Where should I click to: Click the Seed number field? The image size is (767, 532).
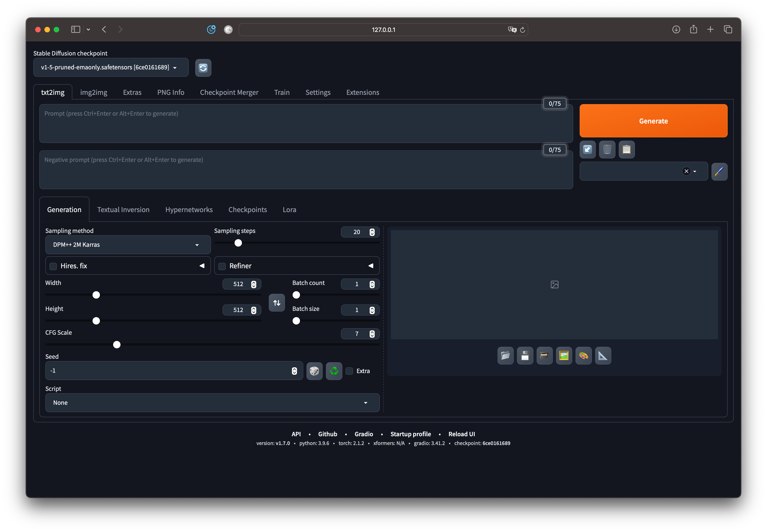[x=174, y=371]
